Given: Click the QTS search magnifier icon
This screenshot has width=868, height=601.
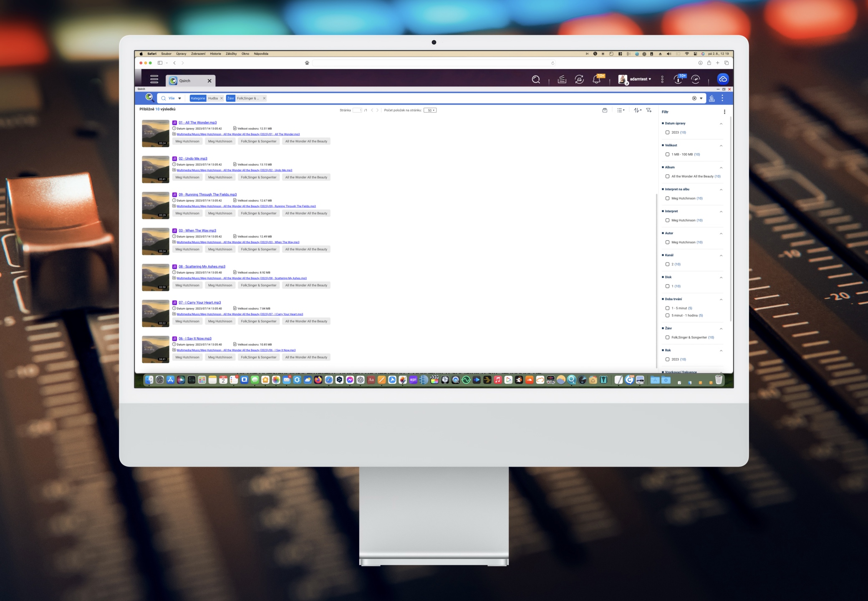Looking at the screenshot, I should point(536,79).
